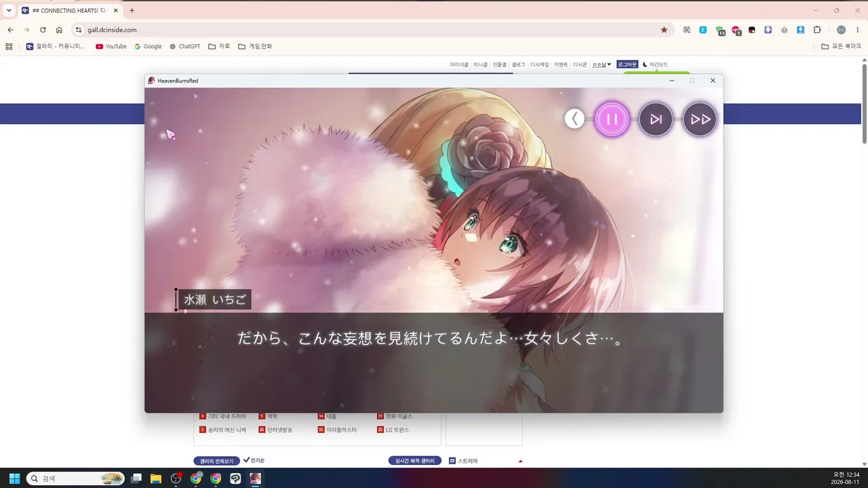Close the CONNECTING HEARTS tab
Viewport: 868px width, 488px height.
click(x=114, y=10)
